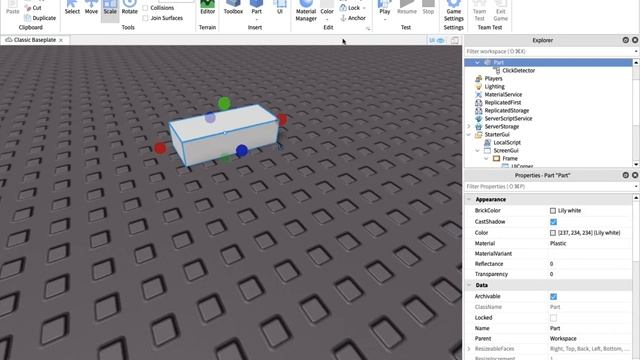The height and width of the screenshot is (360, 640).
Task: Open the Terrain Editor
Action: [x=207, y=7]
